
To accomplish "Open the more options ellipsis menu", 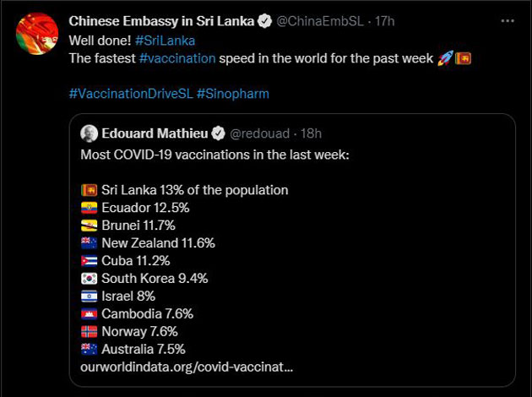I will coord(507,20).
